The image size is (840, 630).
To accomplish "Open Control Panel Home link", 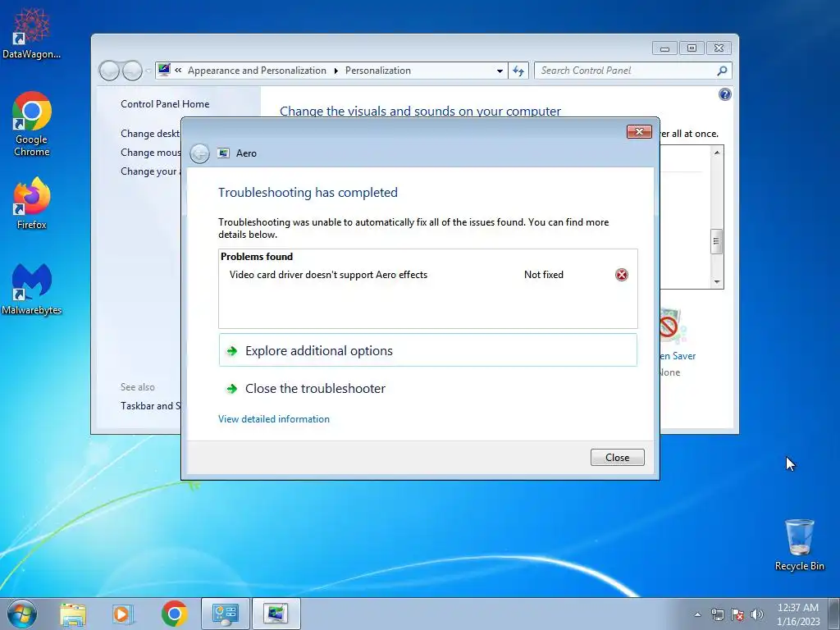I will 165,104.
